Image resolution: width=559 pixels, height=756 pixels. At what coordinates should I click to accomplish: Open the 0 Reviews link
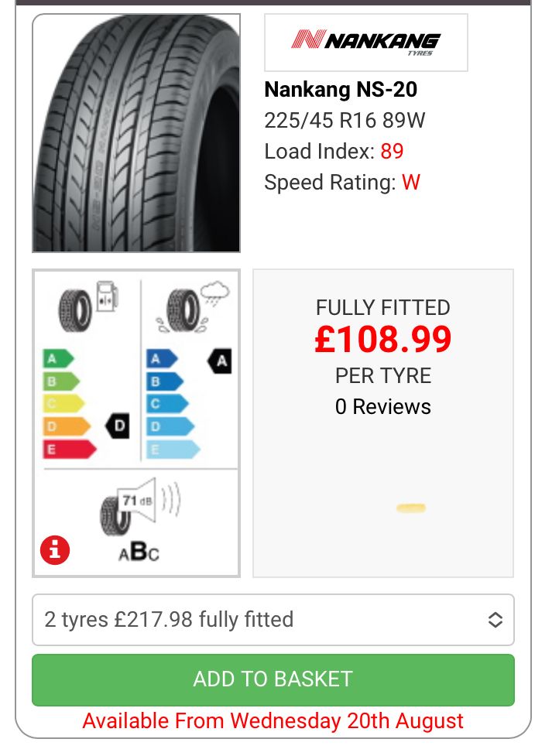(382, 407)
